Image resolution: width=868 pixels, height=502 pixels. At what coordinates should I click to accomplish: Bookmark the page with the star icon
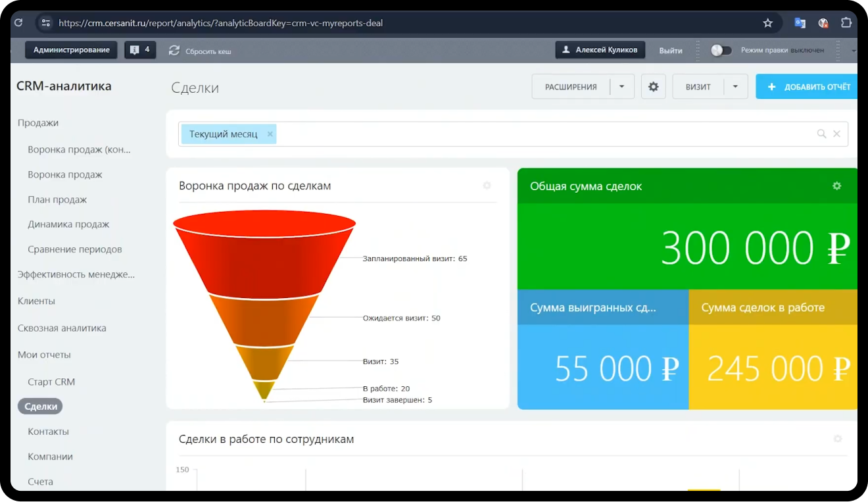click(767, 23)
